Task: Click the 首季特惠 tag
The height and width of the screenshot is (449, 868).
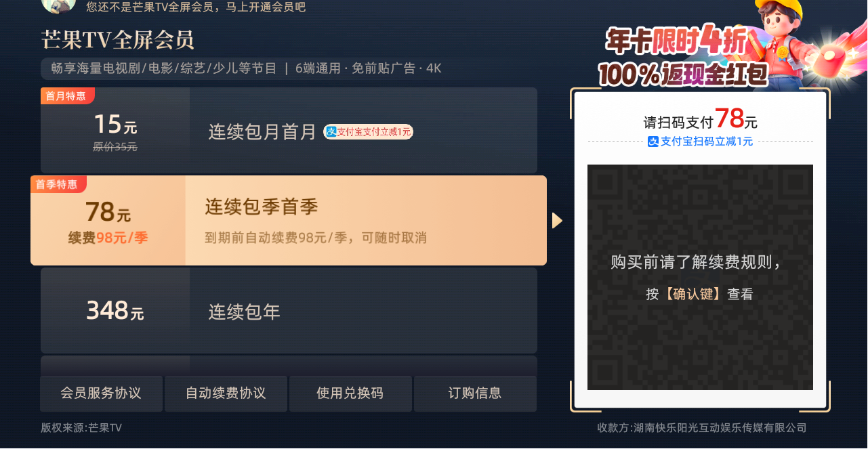Action: point(58,184)
